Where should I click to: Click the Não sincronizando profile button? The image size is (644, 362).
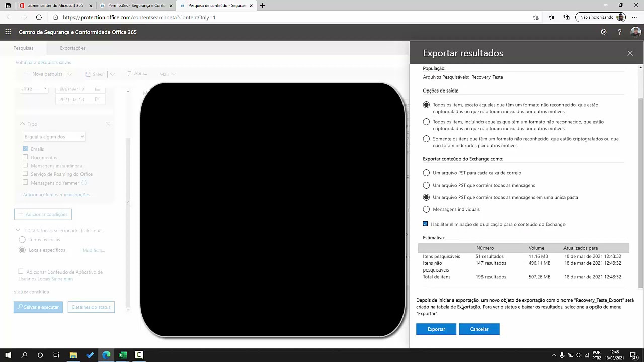[601, 17]
